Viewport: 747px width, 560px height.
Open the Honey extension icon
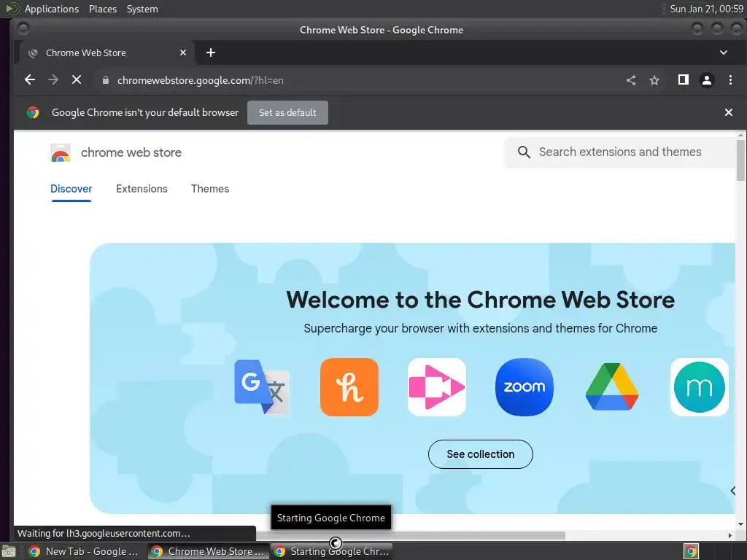(x=349, y=387)
